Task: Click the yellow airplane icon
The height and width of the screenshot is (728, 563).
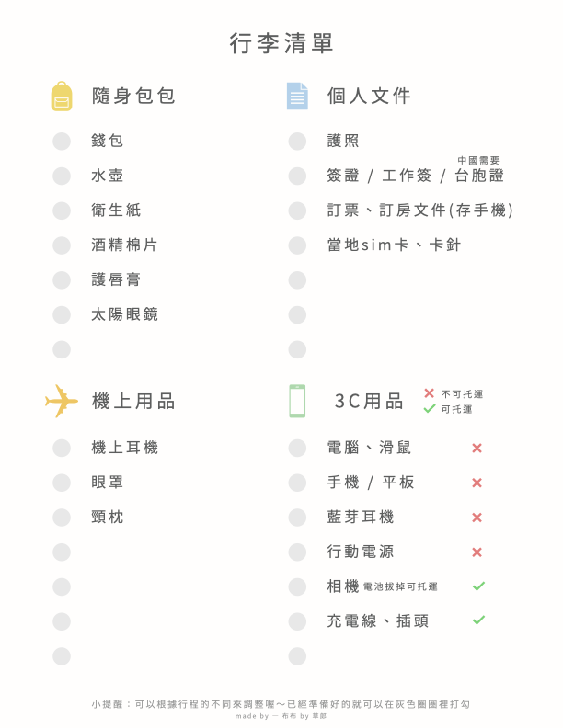Action: pos(62,401)
